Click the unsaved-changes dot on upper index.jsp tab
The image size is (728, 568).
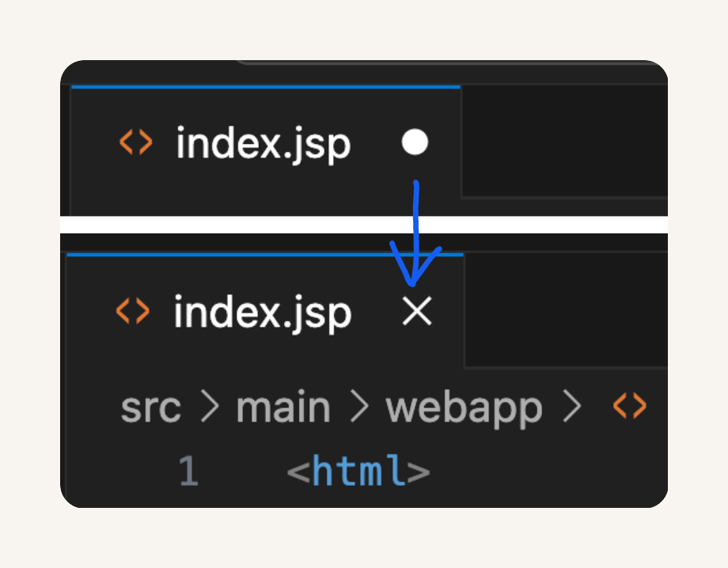coord(415,142)
